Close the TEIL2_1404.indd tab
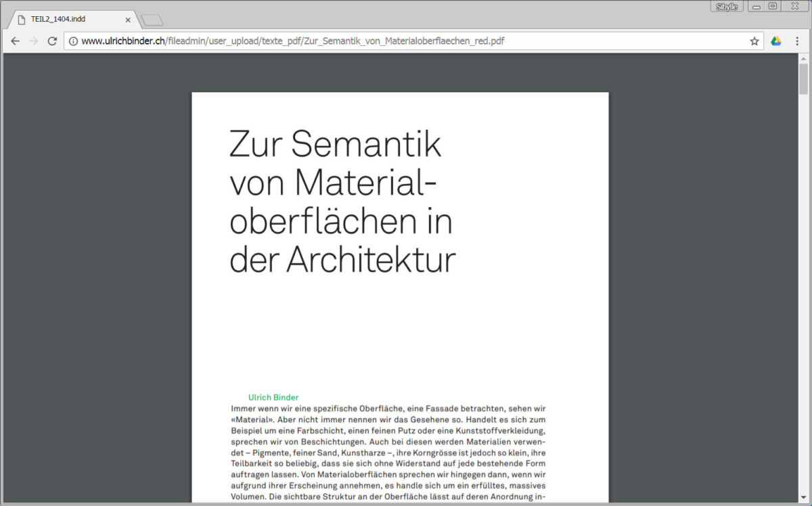The image size is (812, 506). [128, 20]
